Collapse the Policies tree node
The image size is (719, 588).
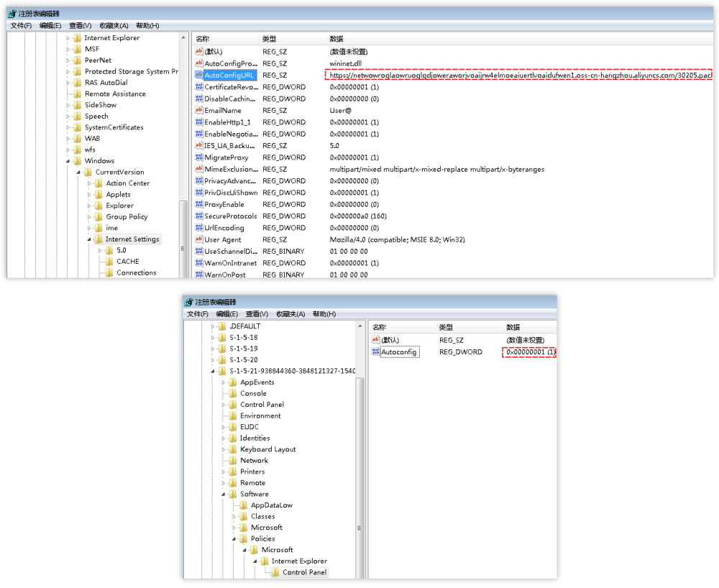tap(234, 538)
